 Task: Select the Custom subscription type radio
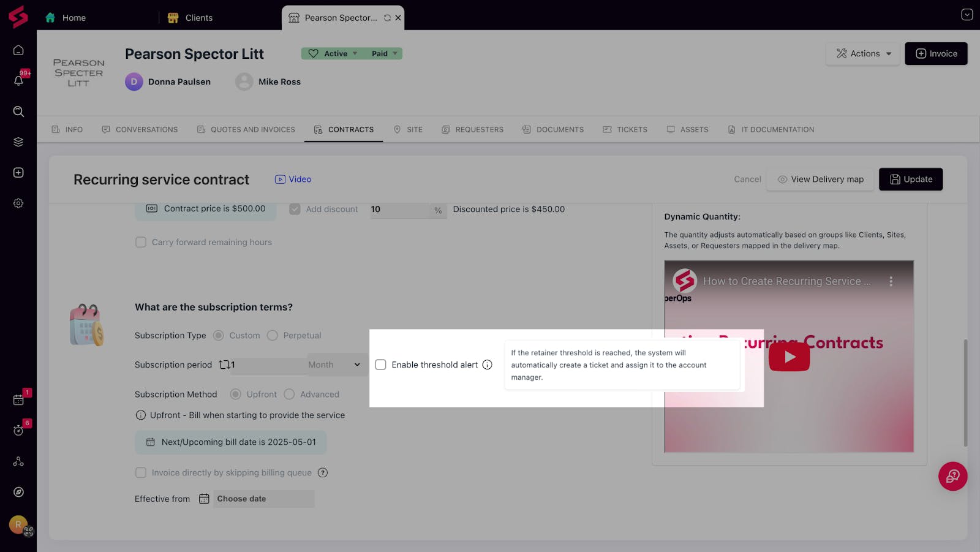pos(218,335)
